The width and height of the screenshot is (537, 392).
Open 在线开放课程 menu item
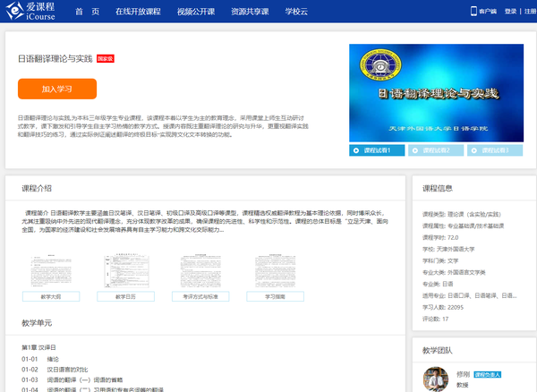[138, 12]
